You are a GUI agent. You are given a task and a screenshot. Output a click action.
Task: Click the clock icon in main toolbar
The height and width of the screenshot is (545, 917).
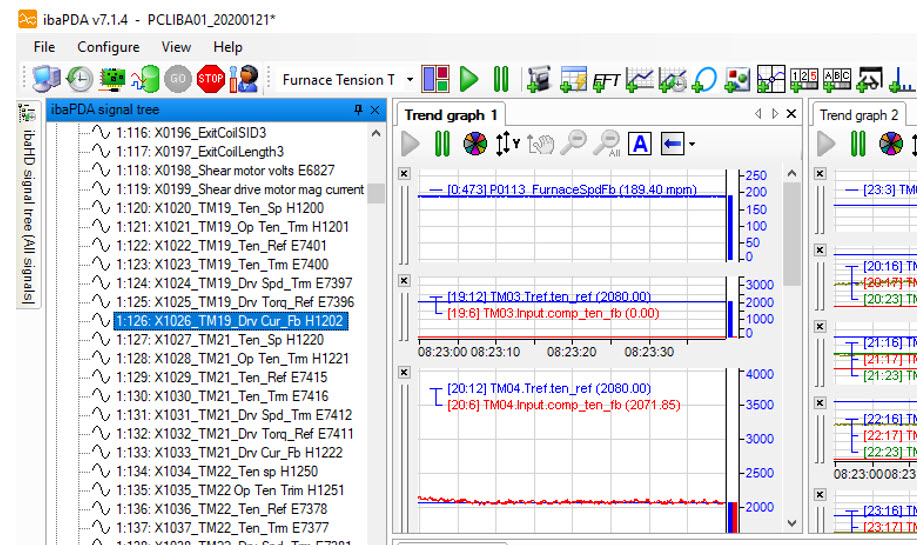(x=80, y=79)
